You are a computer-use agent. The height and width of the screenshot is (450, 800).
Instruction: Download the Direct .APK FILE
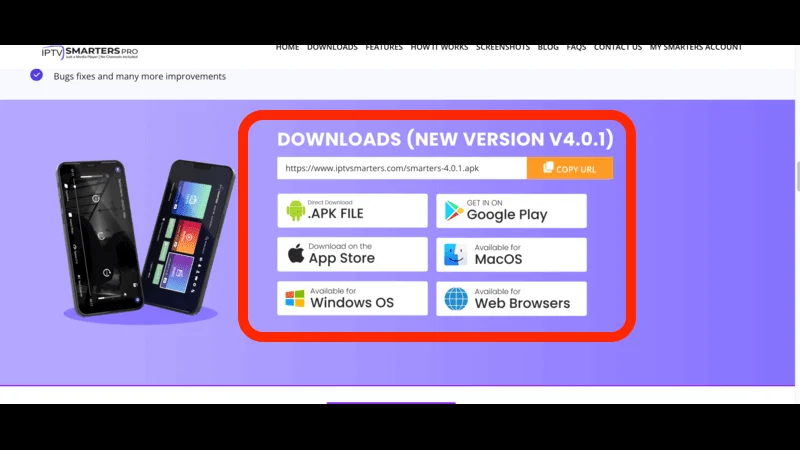(353, 210)
